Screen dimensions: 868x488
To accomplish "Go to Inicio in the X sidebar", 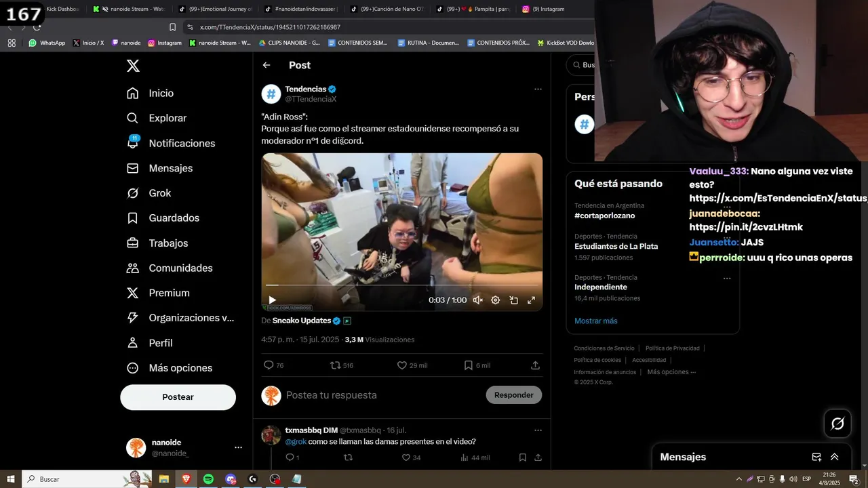I will (151, 94).
